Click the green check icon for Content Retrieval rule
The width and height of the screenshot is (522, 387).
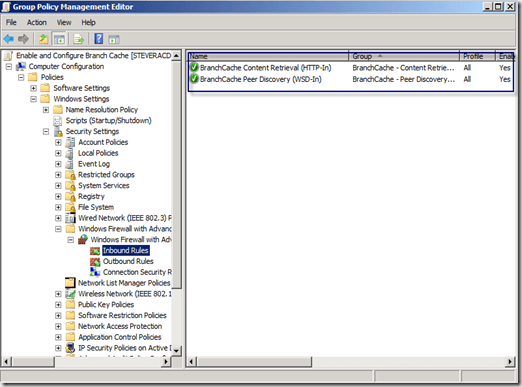(x=194, y=67)
